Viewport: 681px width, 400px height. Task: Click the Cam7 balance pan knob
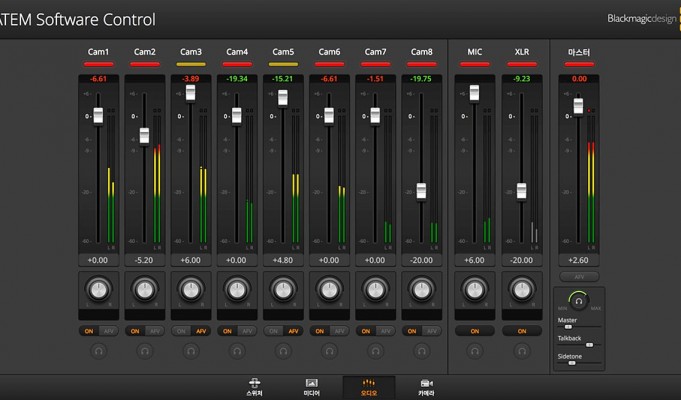tap(376, 290)
